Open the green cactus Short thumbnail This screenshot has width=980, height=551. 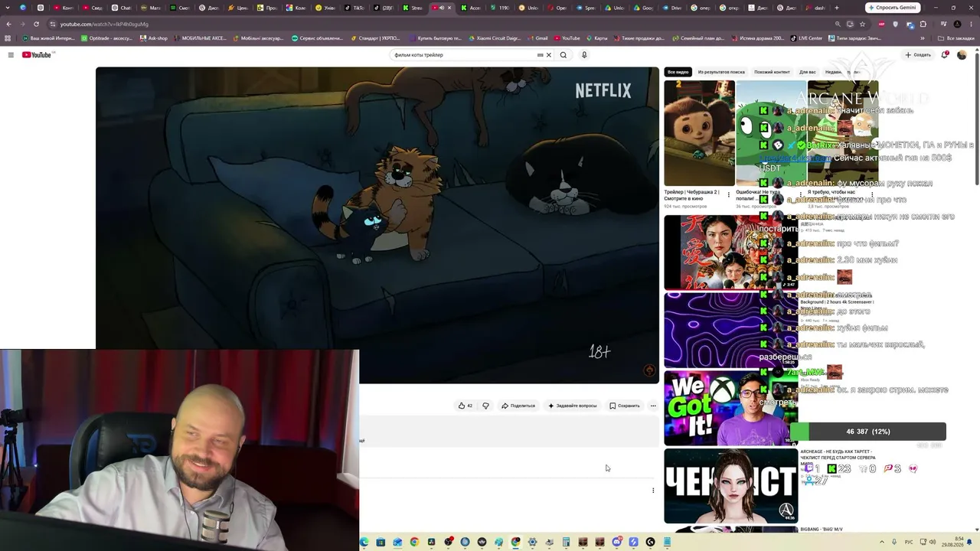click(x=771, y=133)
